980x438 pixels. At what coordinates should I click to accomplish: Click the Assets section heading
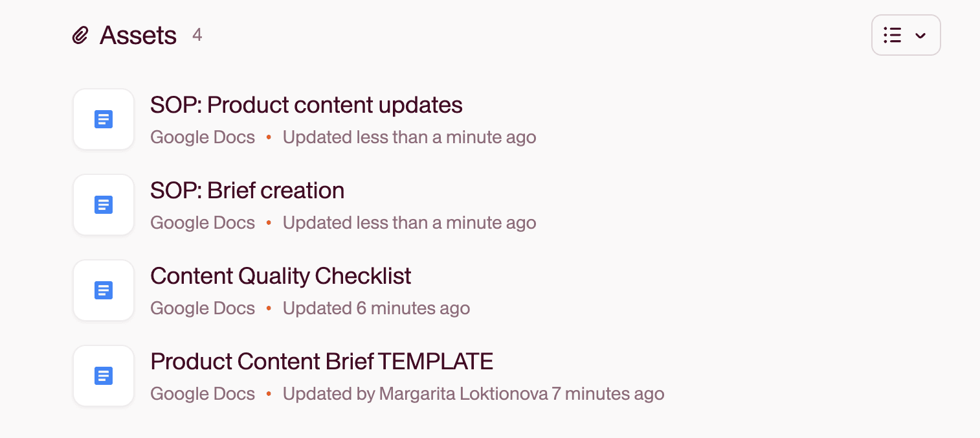138,35
